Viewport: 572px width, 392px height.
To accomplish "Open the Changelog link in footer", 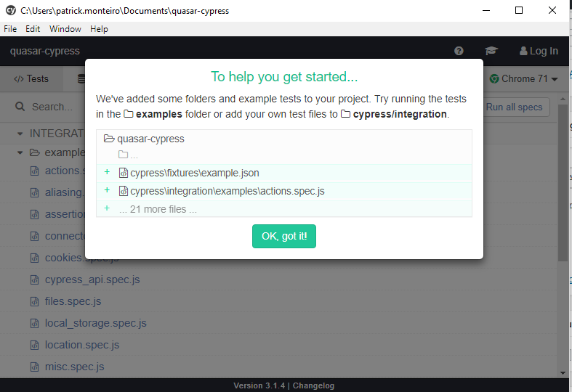I will click(313, 385).
